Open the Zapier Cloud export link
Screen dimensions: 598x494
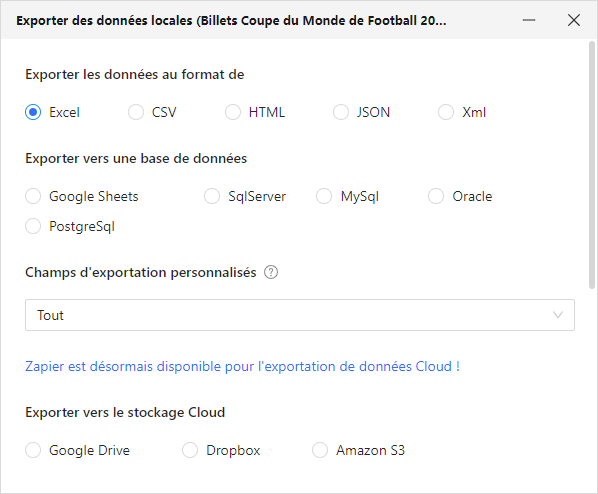point(243,366)
